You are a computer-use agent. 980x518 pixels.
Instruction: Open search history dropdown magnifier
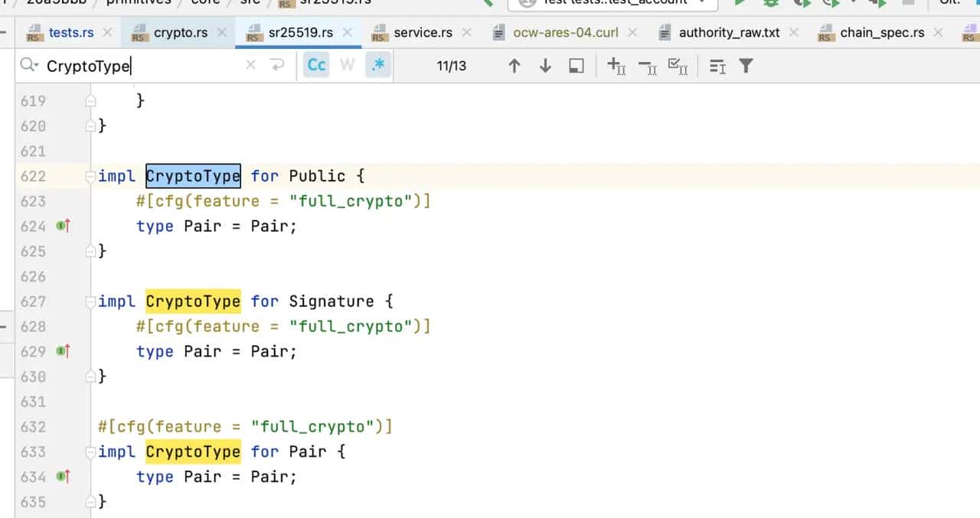click(30, 66)
